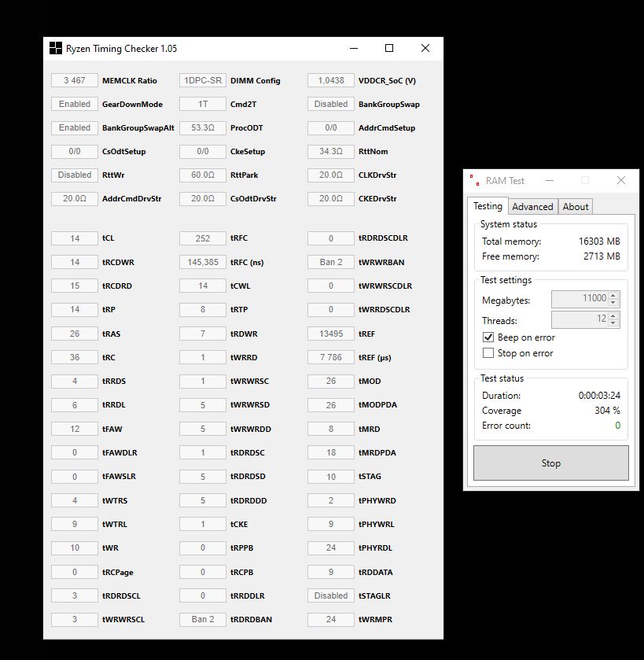Select the MEMCLK Ratio value 3 467

click(75, 80)
